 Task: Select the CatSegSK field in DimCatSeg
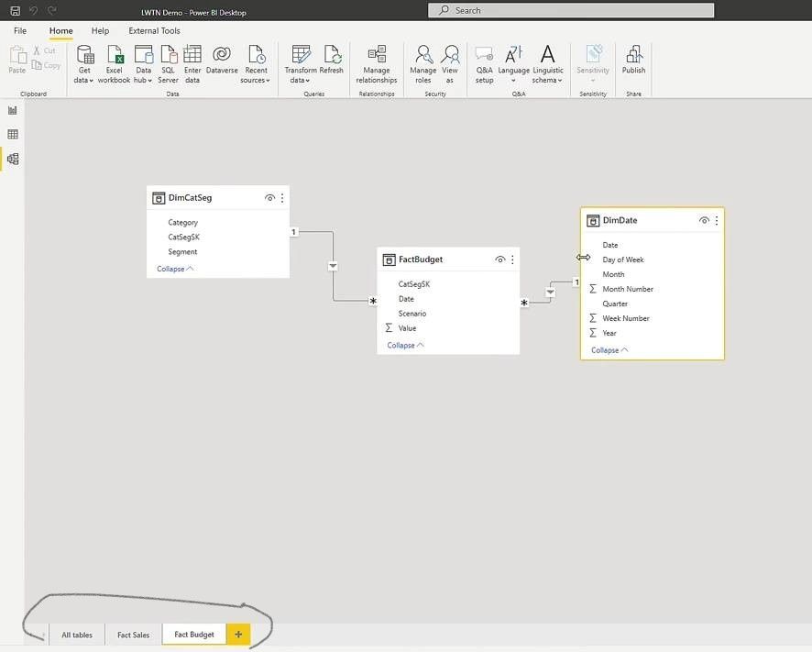pyautogui.click(x=184, y=238)
